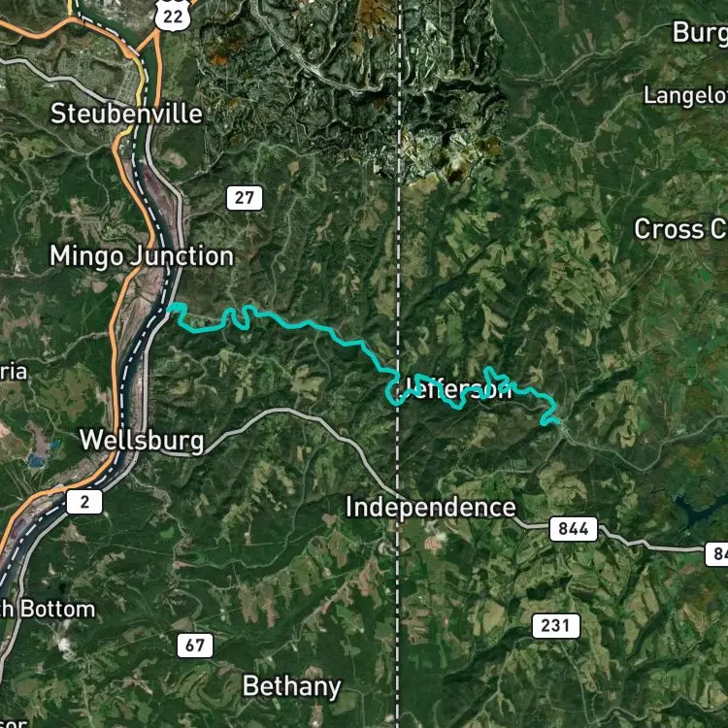Click the Wellsburg town label
This screenshot has height=728, width=728.
pyautogui.click(x=142, y=440)
